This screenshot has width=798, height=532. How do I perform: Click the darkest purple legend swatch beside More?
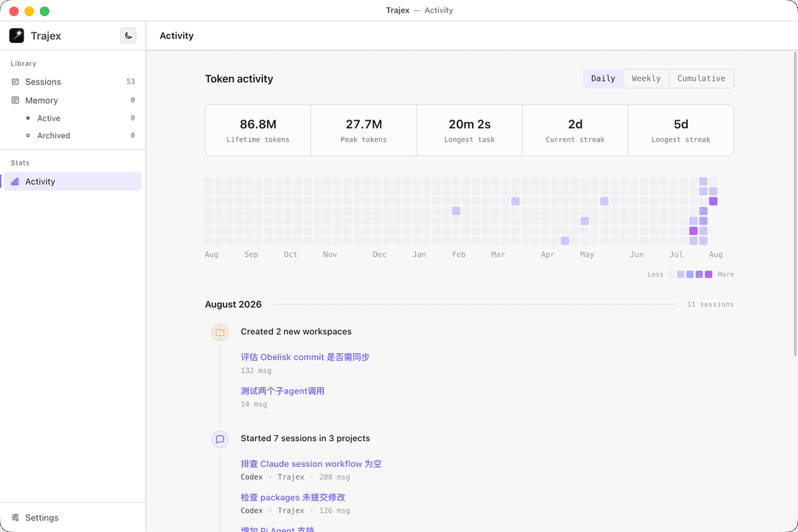pyautogui.click(x=709, y=274)
